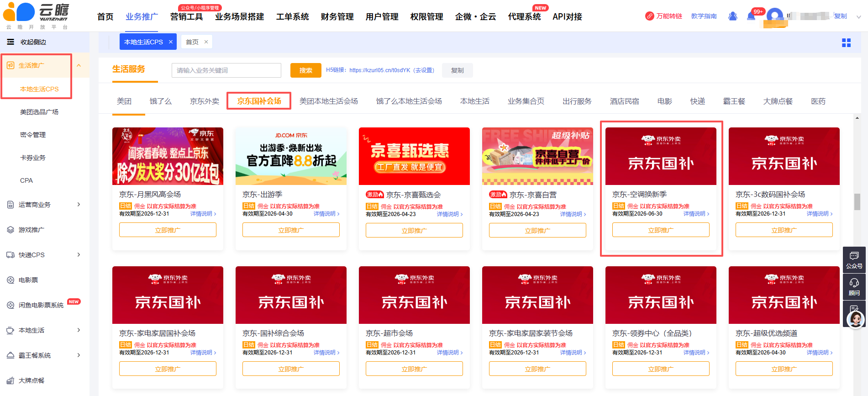Click the orange 搜索 button
The width and height of the screenshot is (868, 396).
pyautogui.click(x=305, y=70)
